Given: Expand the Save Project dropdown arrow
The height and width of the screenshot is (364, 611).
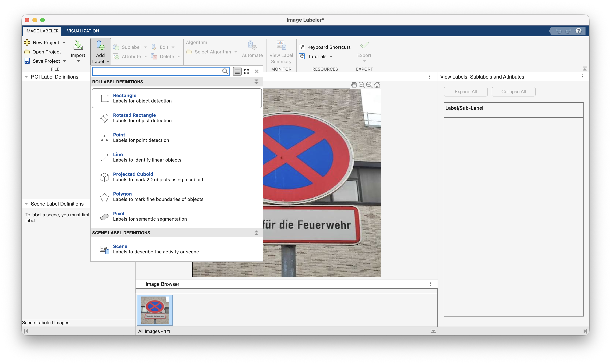Looking at the screenshot, I should point(65,61).
